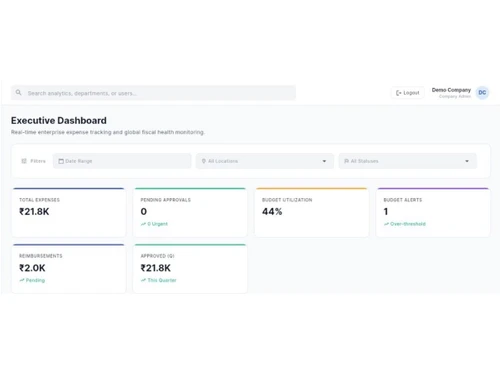Open the Reimbursements card

click(69, 269)
